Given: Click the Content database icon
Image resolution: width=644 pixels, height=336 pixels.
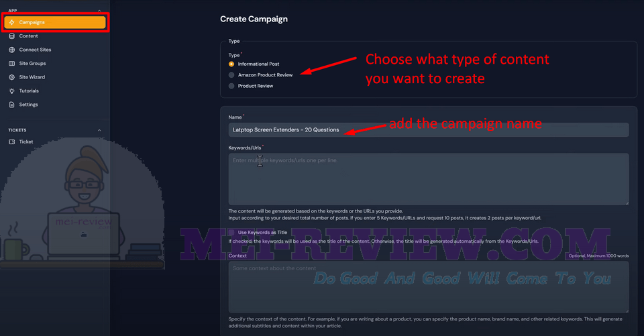Looking at the screenshot, I should [x=12, y=36].
